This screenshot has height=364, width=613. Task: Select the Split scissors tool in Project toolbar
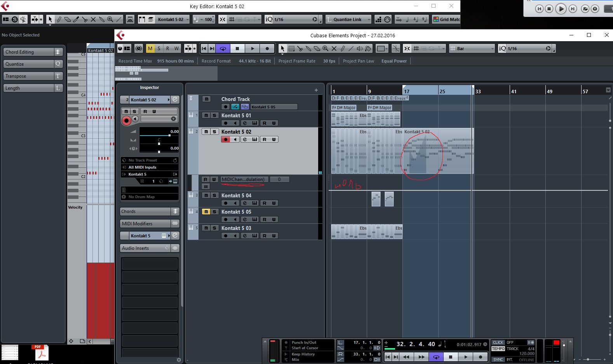[x=300, y=49]
